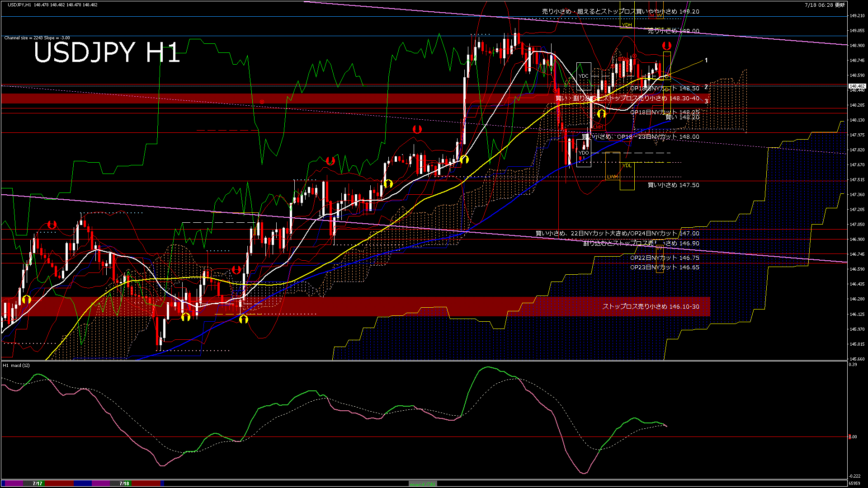868x488 pixels.
Task: Click the 7/18 date marker on timeline
Action: 124,483
